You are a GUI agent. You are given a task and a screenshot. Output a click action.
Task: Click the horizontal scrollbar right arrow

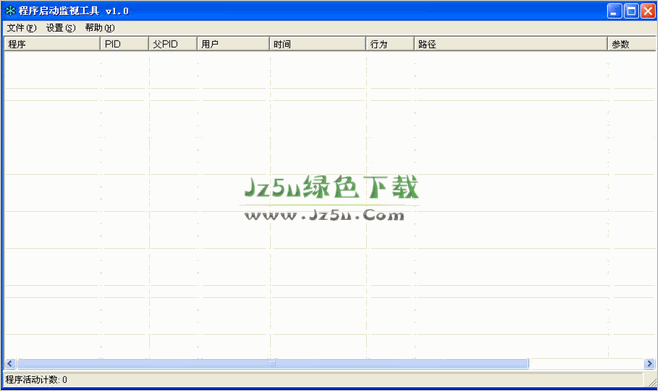coord(649,364)
